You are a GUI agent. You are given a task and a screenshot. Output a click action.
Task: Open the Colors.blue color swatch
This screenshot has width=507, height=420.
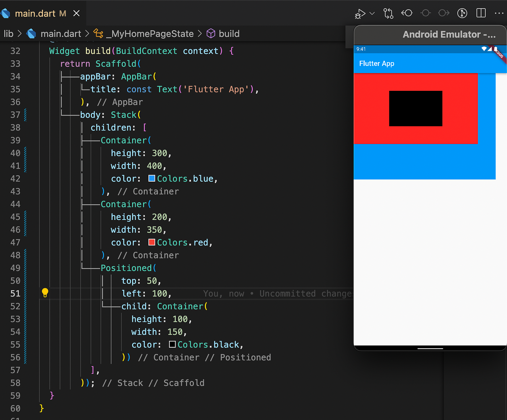pos(152,178)
